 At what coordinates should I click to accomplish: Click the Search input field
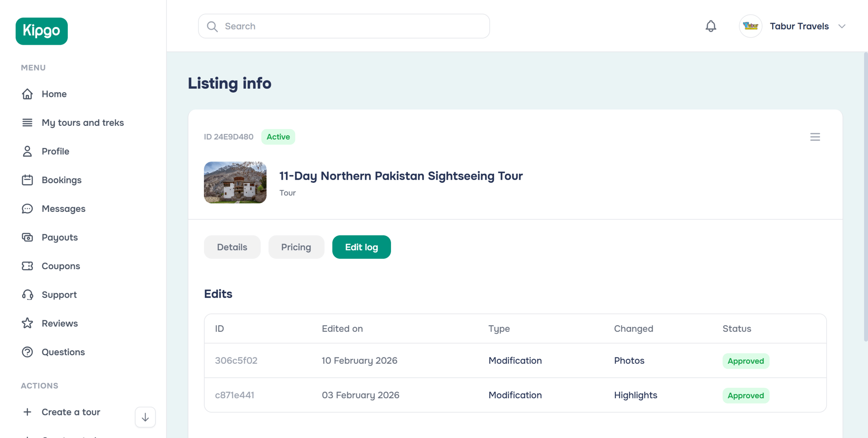(x=344, y=26)
